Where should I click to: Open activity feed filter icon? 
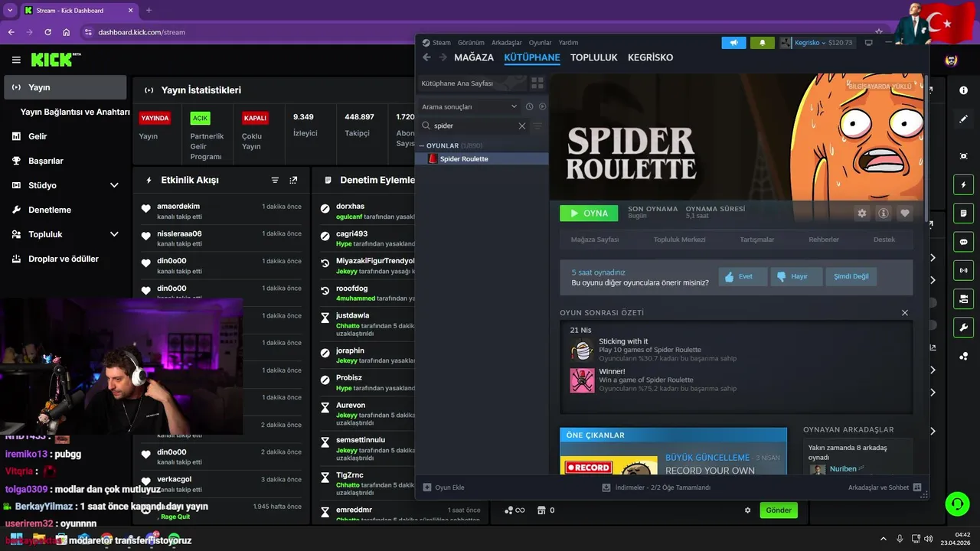[x=275, y=180]
